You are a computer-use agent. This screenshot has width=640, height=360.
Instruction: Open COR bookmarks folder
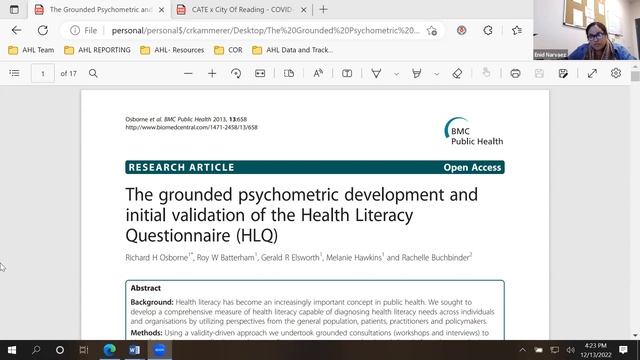tap(229, 50)
